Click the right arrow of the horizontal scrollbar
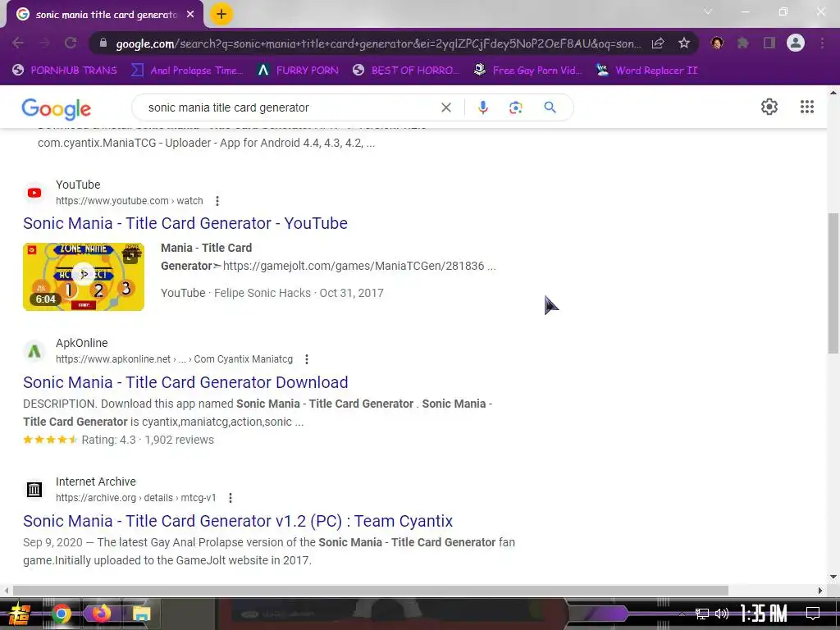Screen dimensions: 840x630 tap(820, 591)
